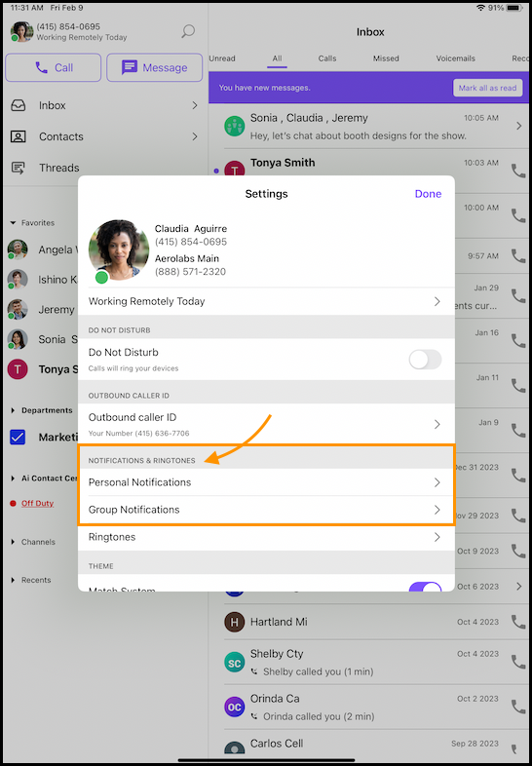Select Sonia in Favorites
532x766 pixels.
pyautogui.click(x=42, y=339)
